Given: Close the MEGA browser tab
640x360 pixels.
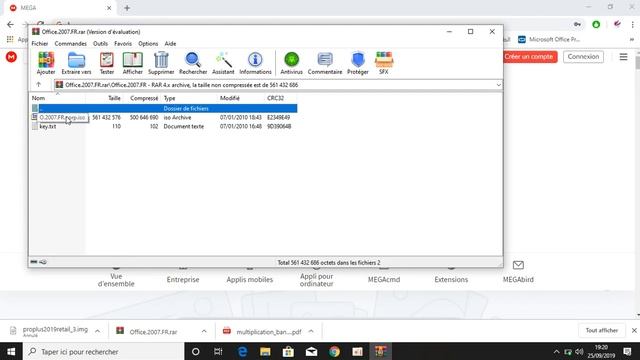Looking at the screenshot, I should 109,8.
